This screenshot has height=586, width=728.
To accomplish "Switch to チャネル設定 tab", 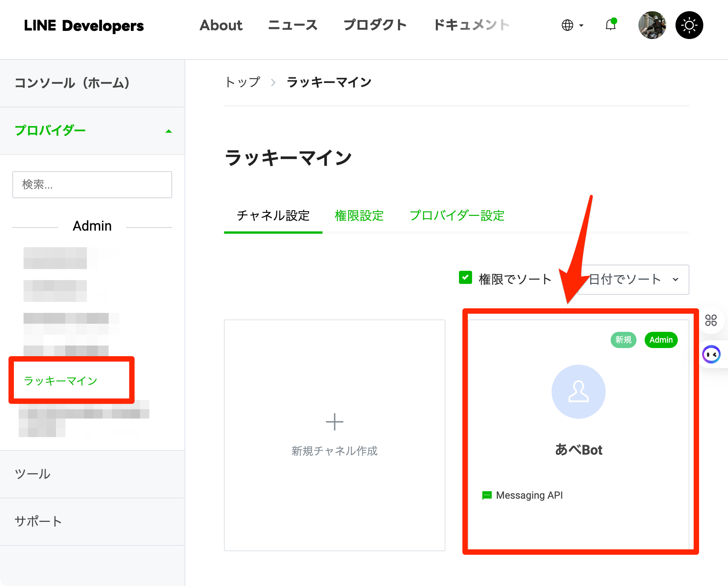I will (273, 216).
